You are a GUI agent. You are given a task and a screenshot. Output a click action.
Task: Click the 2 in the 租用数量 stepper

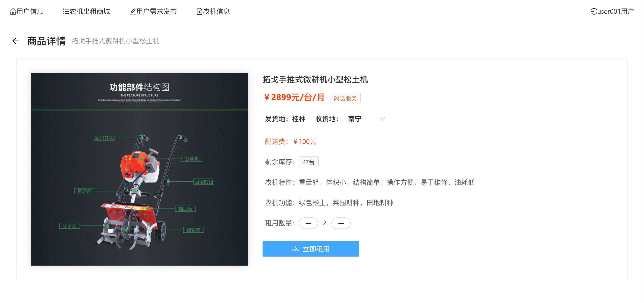pyautogui.click(x=324, y=223)
